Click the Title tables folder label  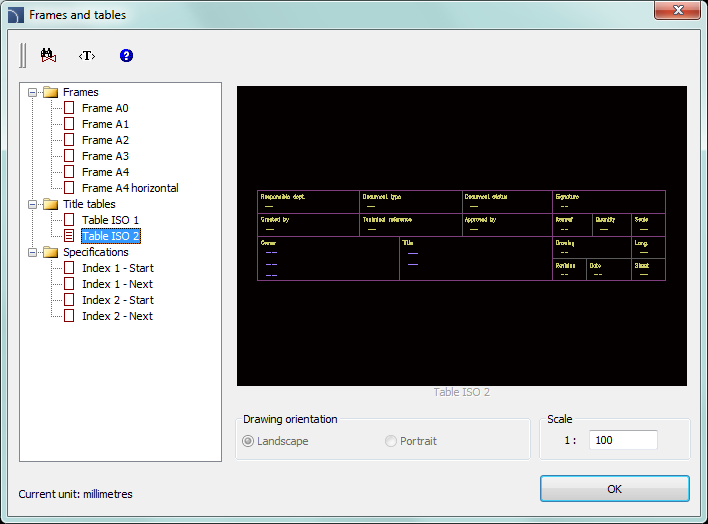tap(89, 204)
